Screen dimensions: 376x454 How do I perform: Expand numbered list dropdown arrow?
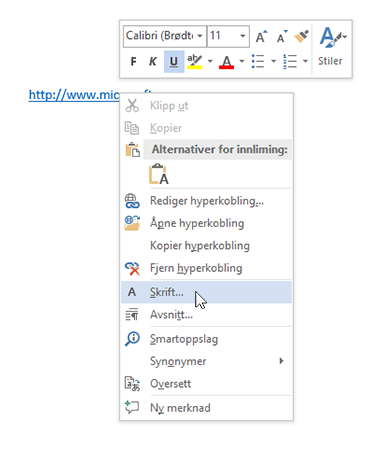pyautogui.click(x=305, y=61)
